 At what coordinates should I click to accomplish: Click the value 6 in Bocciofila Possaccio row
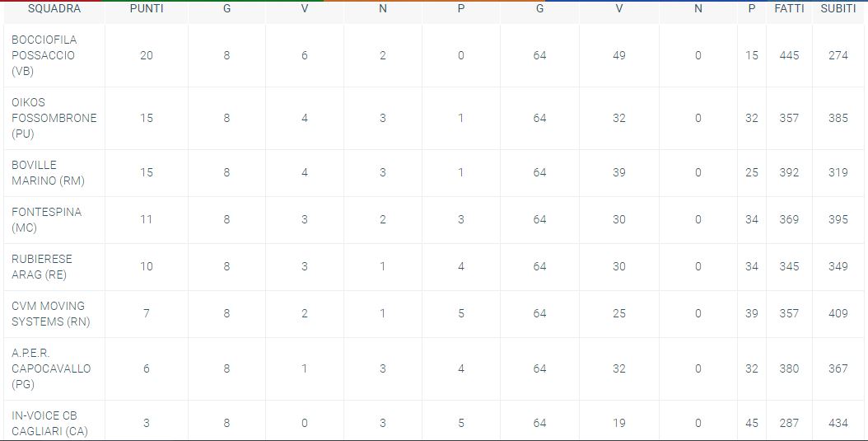pos(305,55)
